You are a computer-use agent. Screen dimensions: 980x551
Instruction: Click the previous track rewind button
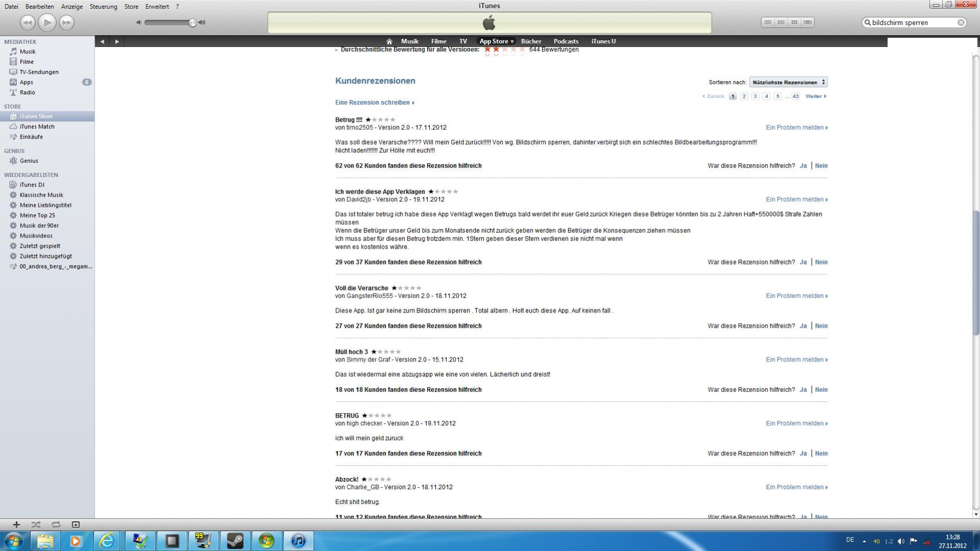pyautogui.click(x=28, y=22)
